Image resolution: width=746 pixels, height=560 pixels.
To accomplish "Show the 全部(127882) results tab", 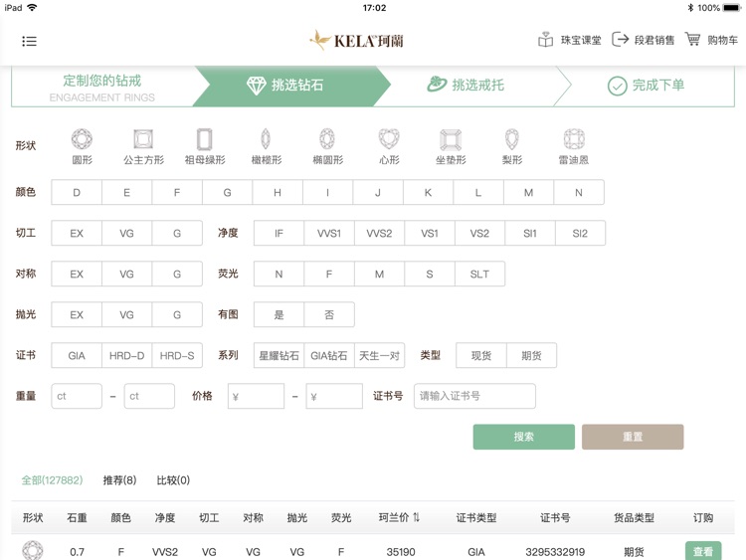I will 52,480.
